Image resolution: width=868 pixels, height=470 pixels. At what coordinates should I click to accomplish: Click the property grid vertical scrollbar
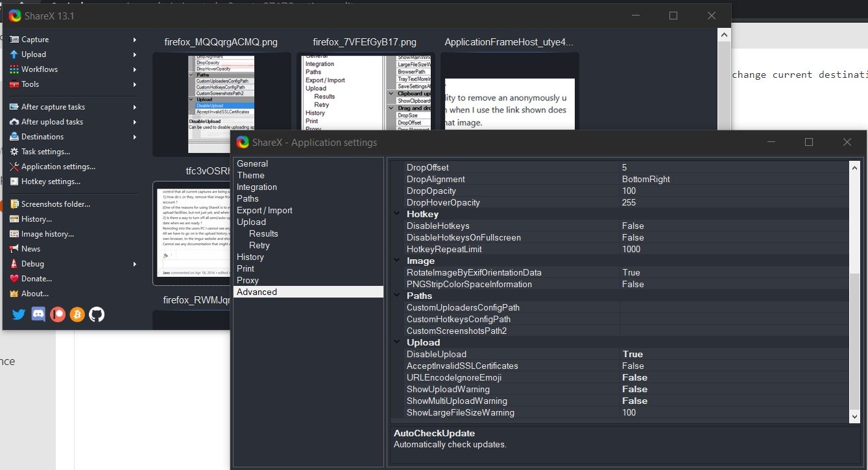coord(854,291)
